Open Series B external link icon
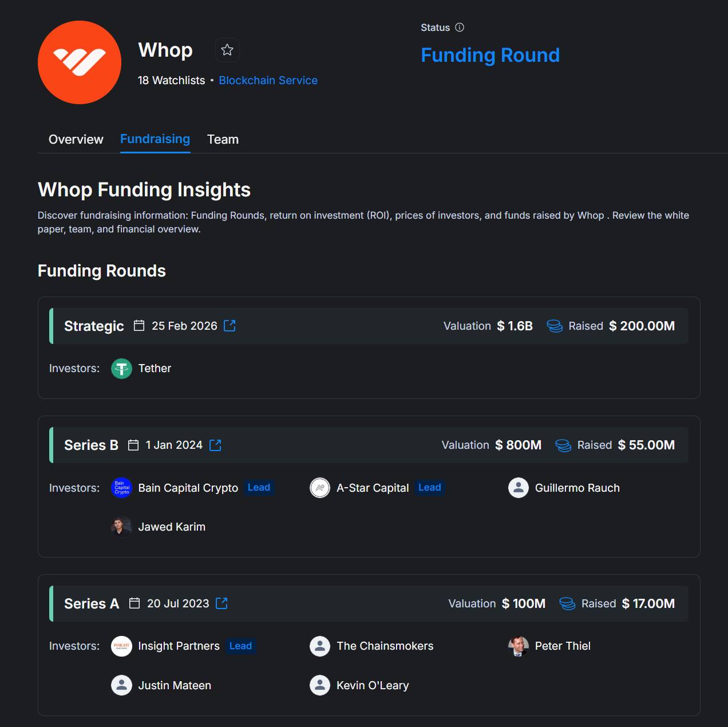Image resolution: width=728 pixels, height=727 pixels. coord(215,445)
